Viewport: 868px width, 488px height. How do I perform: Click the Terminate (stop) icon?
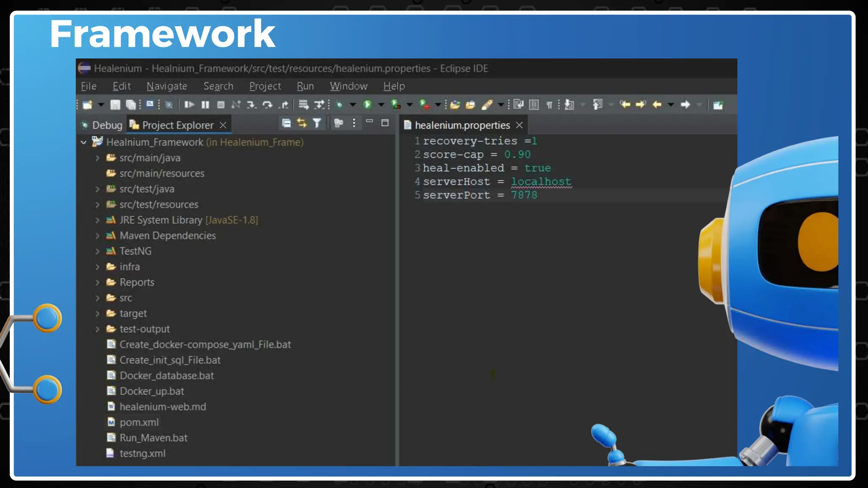coord(221,105)
